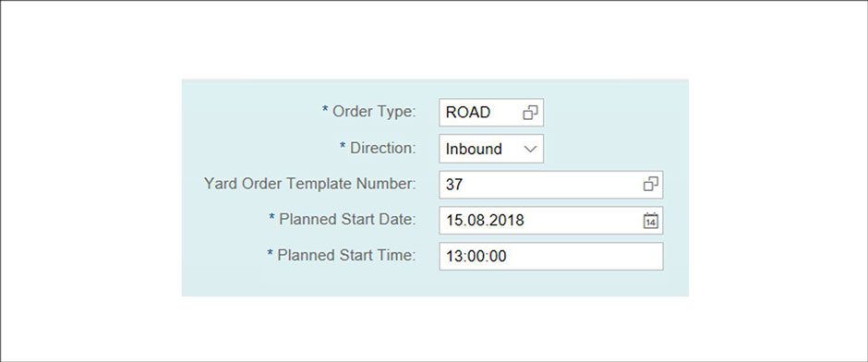Image resolution: width=868 pixels, height=362 pixels.
Task: Click required asterisk beside Planned Start Date
Action: pyautogui.click(x=271, y=217)
